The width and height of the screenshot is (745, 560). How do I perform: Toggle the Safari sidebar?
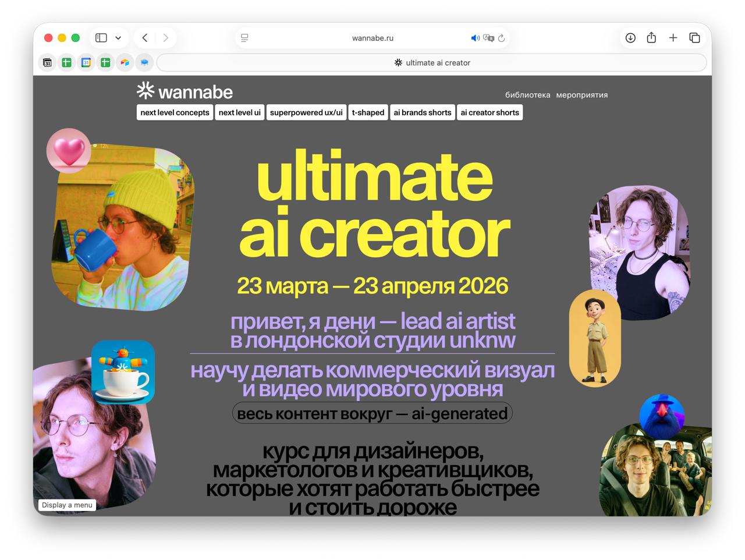(101, 38)
